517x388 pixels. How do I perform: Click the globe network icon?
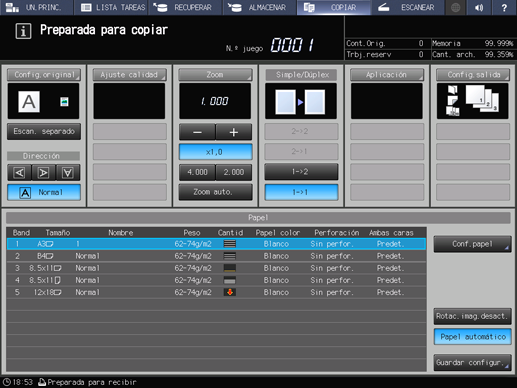click(455, 7)
